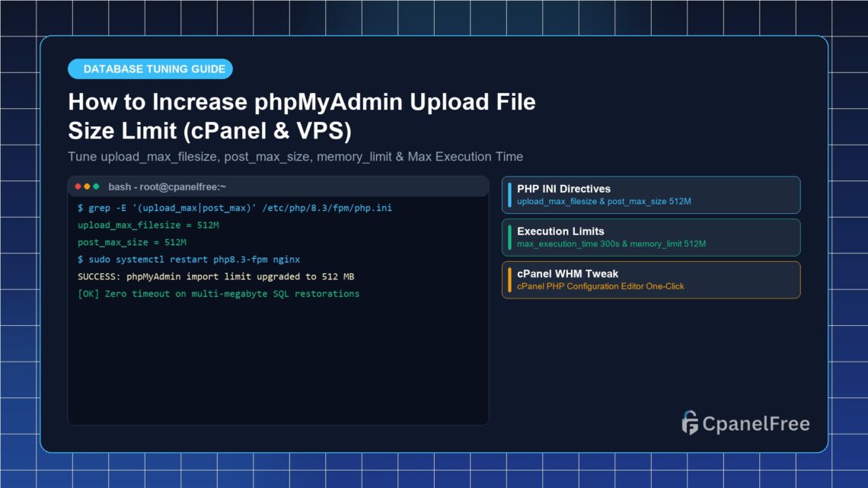Click the green terminal window dot
This screenshot has height=488, width=868.
click(96, 187)
